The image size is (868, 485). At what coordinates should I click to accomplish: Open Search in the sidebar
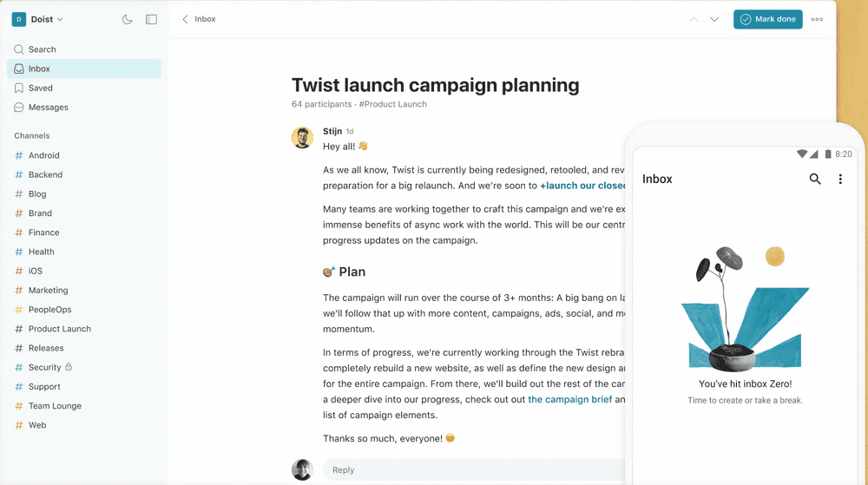[x=84, y=49]
